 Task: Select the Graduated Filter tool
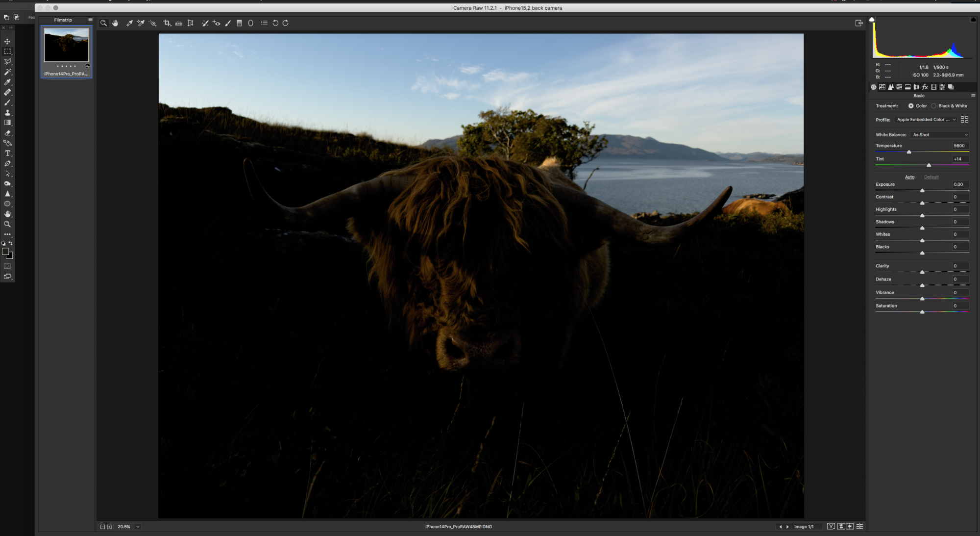tap(239, 23)
